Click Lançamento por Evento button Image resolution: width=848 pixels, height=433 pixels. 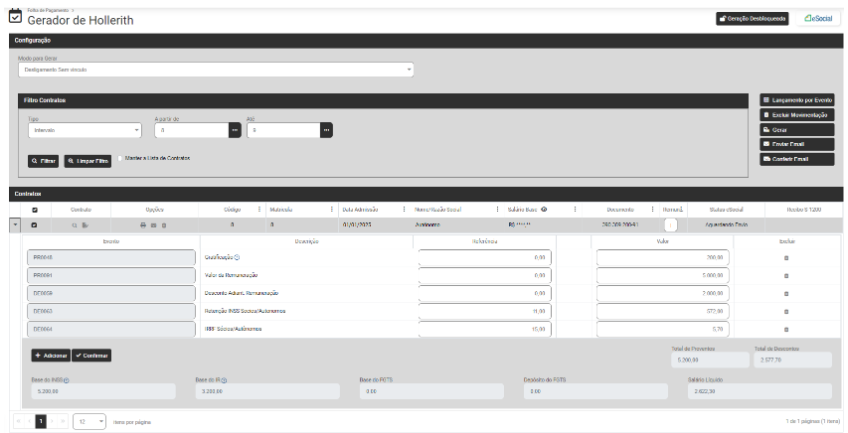coord(797,100)
